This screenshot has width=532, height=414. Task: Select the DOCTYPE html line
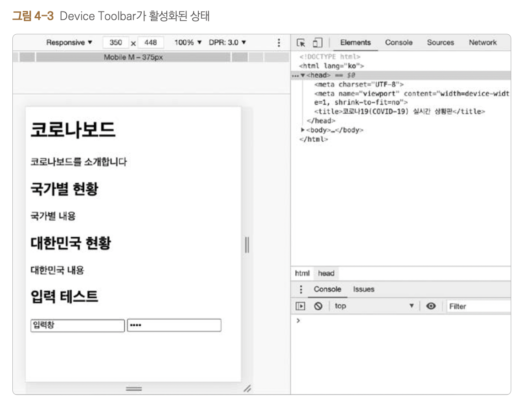click(330, 57)
